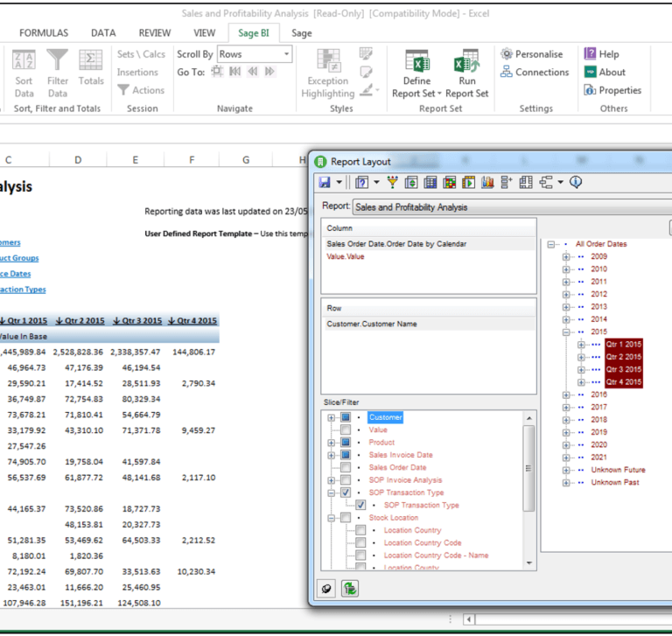Switch to the DATA ribbon tab

pos(103,33)
